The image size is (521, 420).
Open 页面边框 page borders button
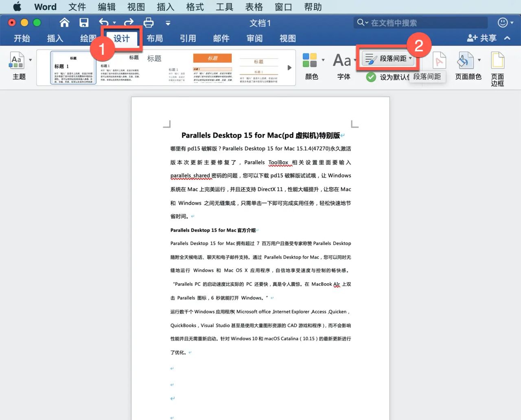pyautogui.click(x=497, y=69)
